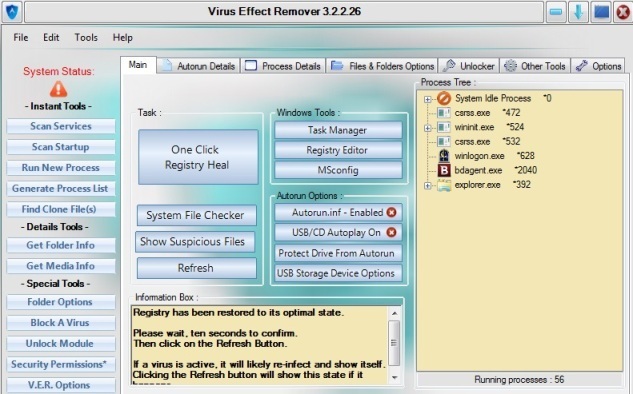
Task: Click Run New Process
Action: [61, 168]
